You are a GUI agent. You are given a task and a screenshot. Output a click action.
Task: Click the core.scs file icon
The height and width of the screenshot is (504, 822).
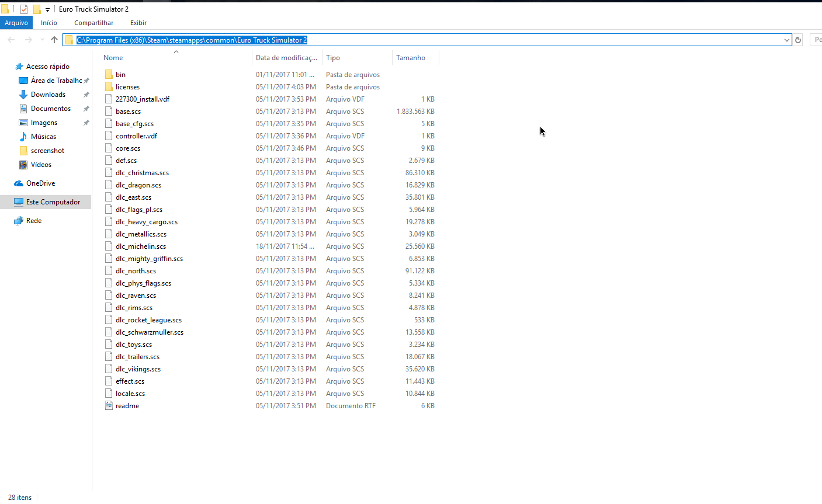pos(109,148)
